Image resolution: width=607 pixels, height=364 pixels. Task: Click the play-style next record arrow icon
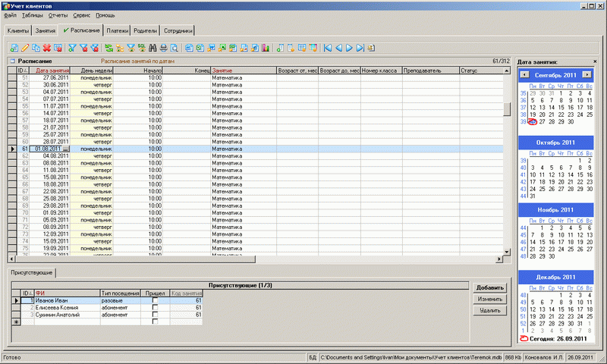tap(349, 48)
